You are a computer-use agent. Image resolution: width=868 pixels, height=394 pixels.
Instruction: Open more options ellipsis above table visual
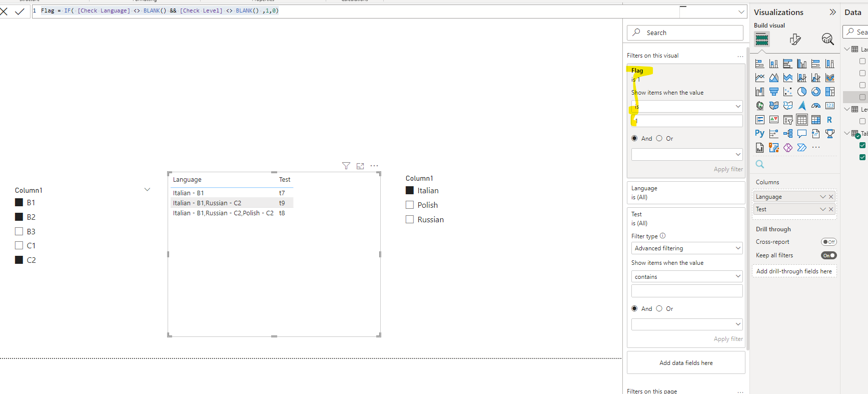click(x=374, y=166)
